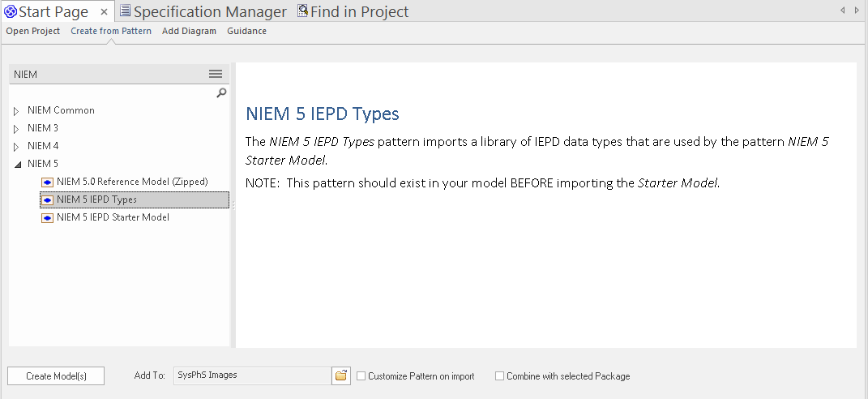Click the NIEM 5 IEPD Types pattern icon
The height and width of the screenshot is (399, 868).
47,200
